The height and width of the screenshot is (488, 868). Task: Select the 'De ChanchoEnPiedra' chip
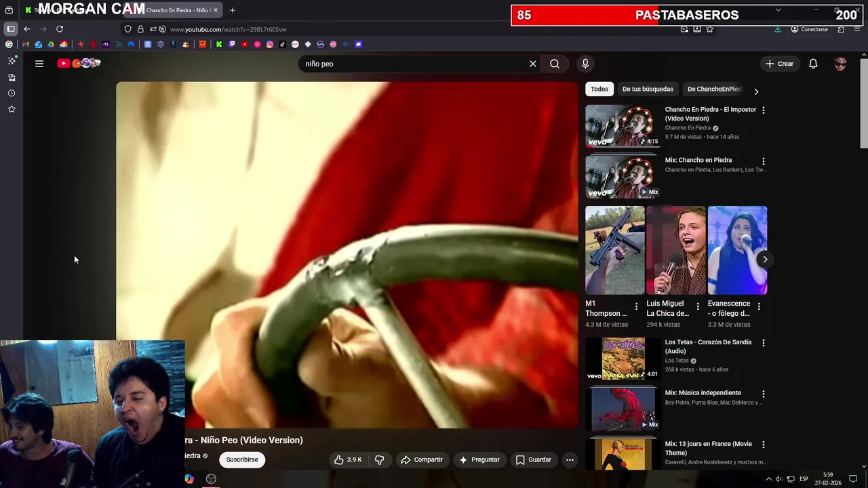coord(715,89)
